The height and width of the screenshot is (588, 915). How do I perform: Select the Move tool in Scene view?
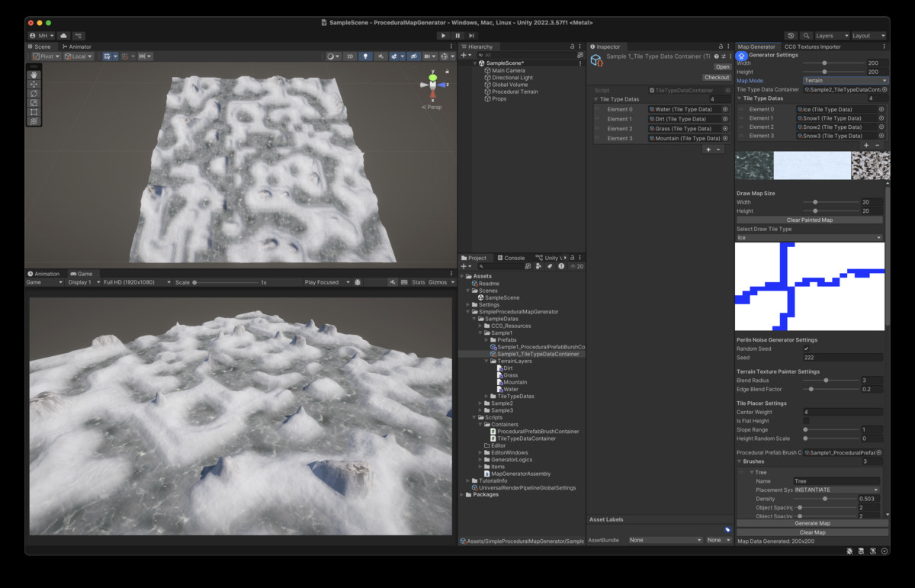click(x=34, y=84)
